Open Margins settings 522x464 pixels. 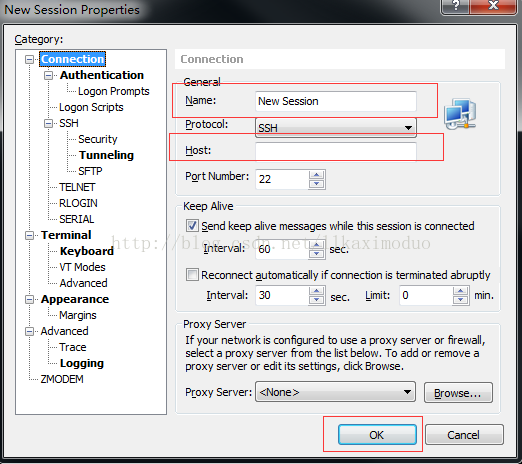[x=78, y=315]
